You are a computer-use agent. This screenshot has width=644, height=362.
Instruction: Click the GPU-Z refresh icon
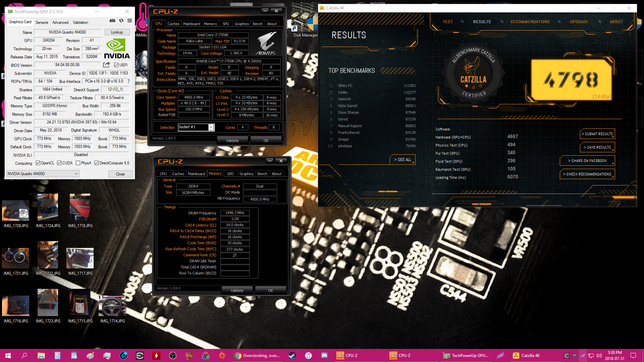[x=121, y=21]
